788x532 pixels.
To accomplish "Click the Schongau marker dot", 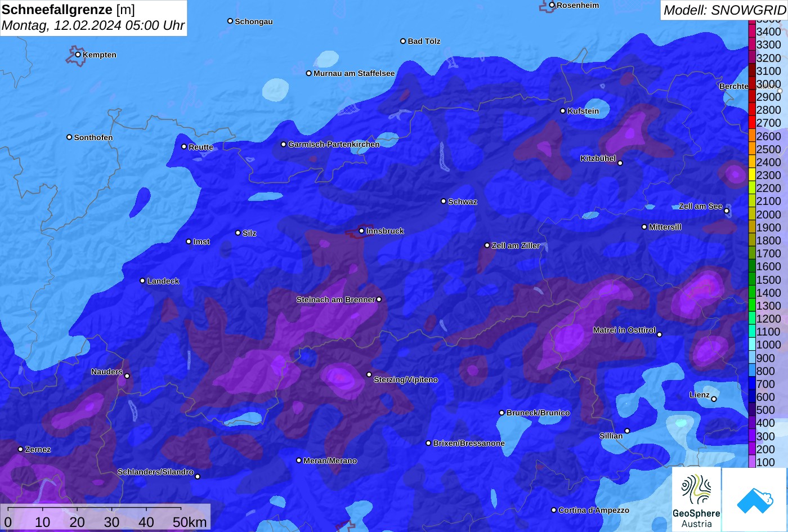I will coord(230,21).
